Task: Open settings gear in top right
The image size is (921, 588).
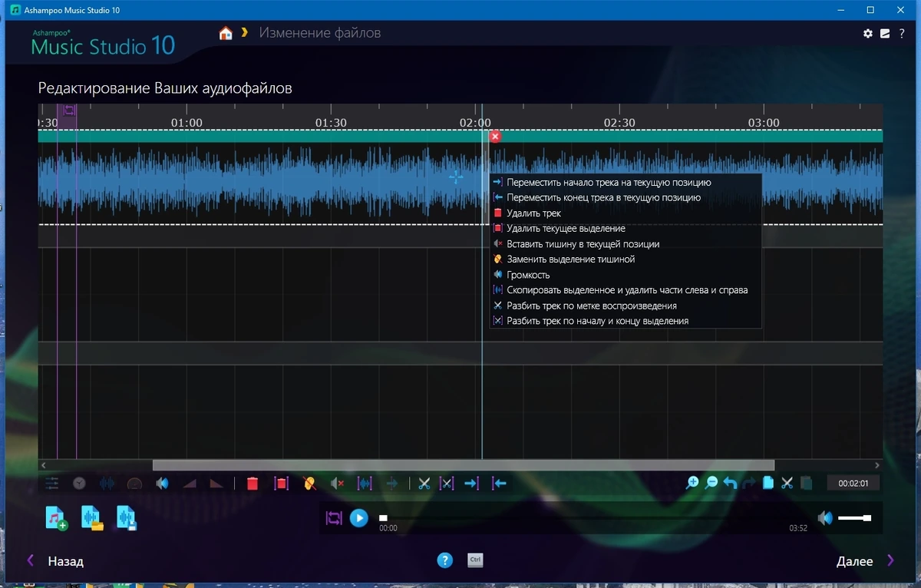Action: (x=868, y=33)
